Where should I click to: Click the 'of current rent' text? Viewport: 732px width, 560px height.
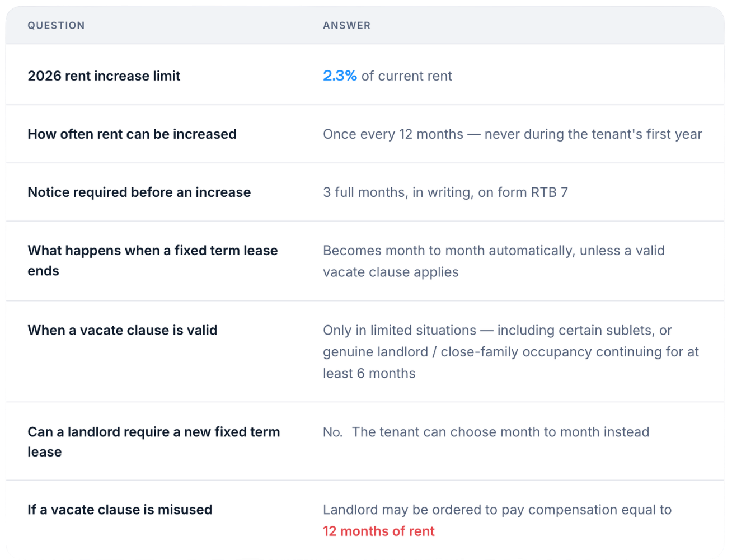406,76
